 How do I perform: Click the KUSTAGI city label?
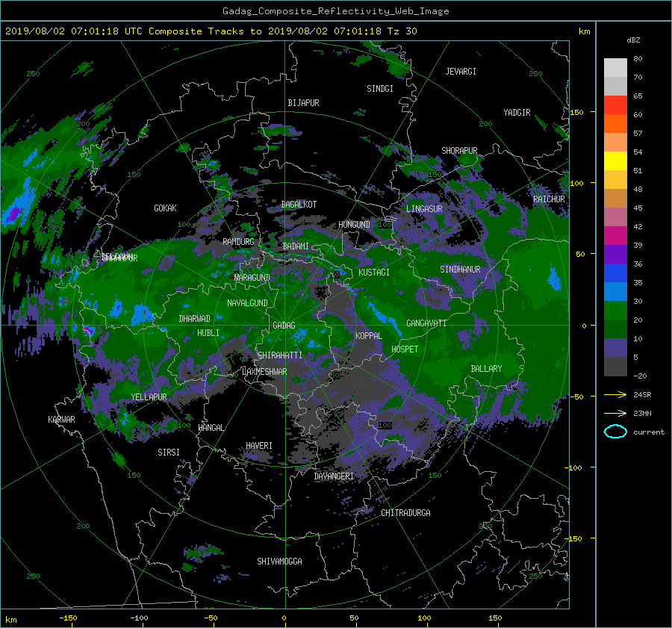374,273
